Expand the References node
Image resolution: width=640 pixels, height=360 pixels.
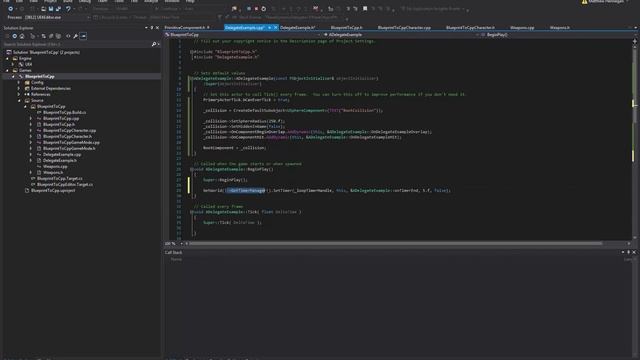pyautogui.click(x=19, y=94)
